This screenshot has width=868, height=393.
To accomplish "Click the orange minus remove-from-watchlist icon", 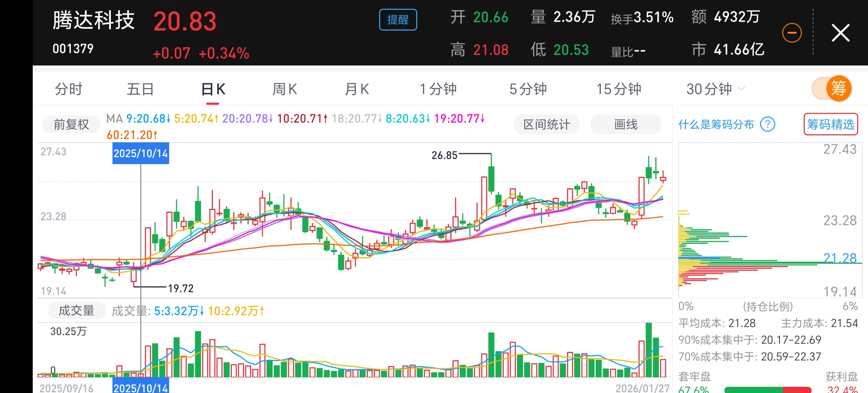I will tap(792, 33).
